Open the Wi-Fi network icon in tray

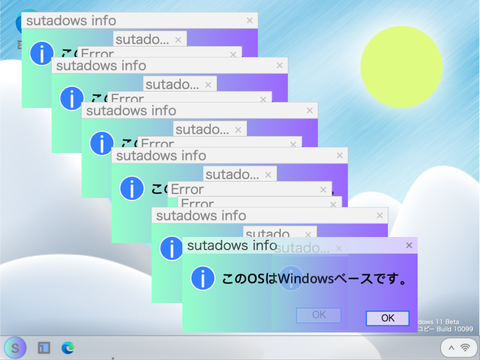tap(465, 348)
